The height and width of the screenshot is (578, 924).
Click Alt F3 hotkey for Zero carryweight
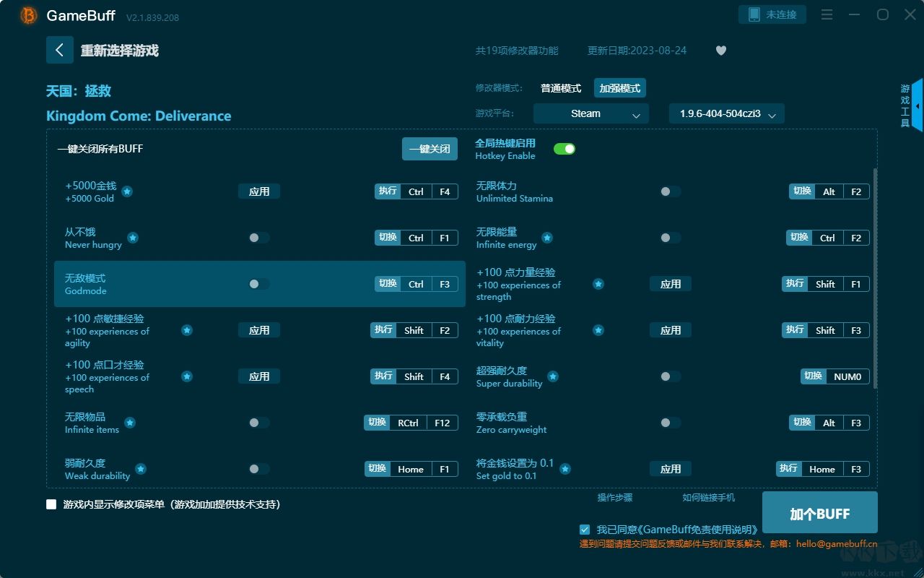[829, 423]
